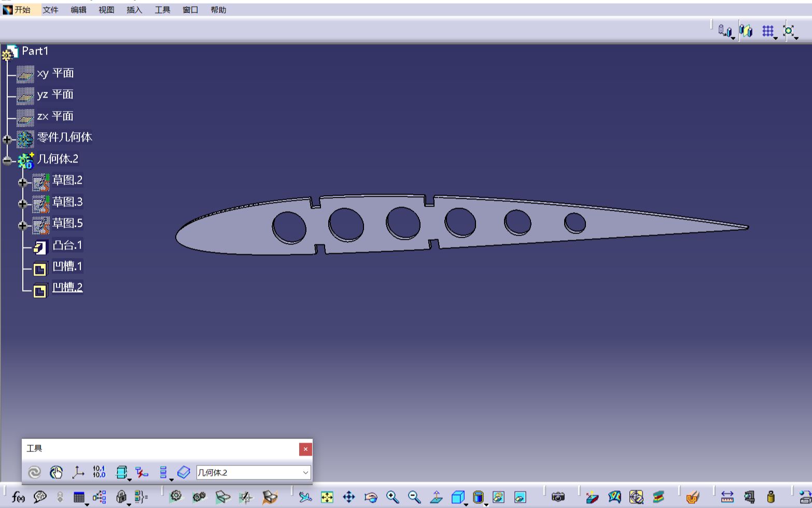This screenshot has width=812, height=508.
Task: Expand the 零件几何体 tree node
Action: click(x=7, y=139)
